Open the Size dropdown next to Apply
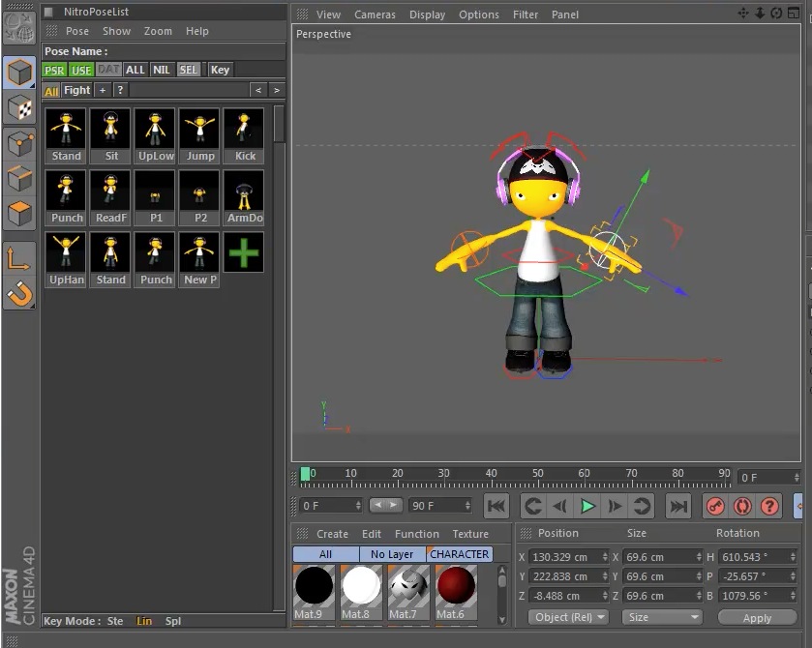The width and height of the screenshot is (812, 648). coord(661,617)
